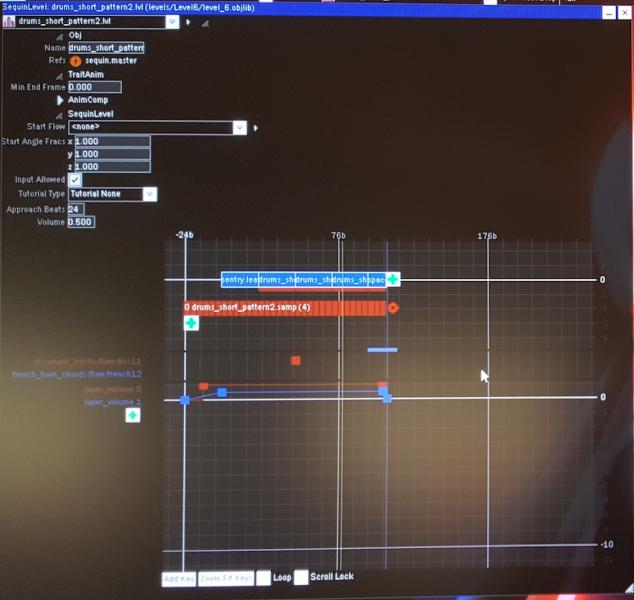Click the Volume input field
Image resolution: width=634 pixels, height=600 pixels.
tap(81, 222)
